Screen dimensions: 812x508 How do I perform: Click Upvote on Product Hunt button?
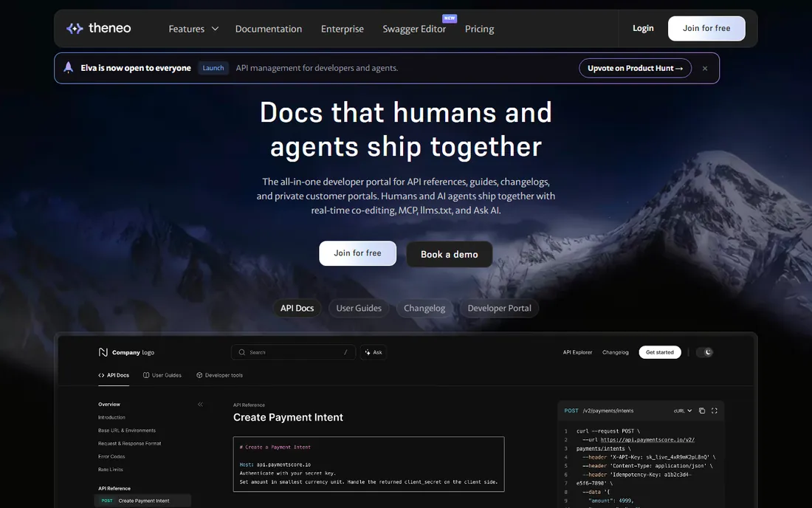(x=636, y=69)
